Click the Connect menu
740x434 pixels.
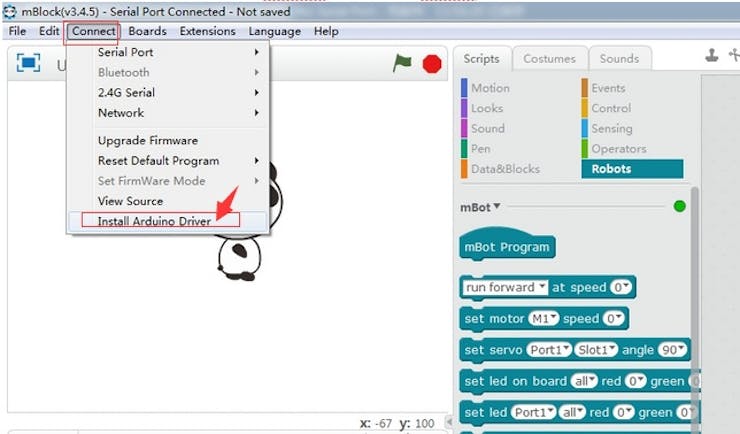[x=93, y=31]
